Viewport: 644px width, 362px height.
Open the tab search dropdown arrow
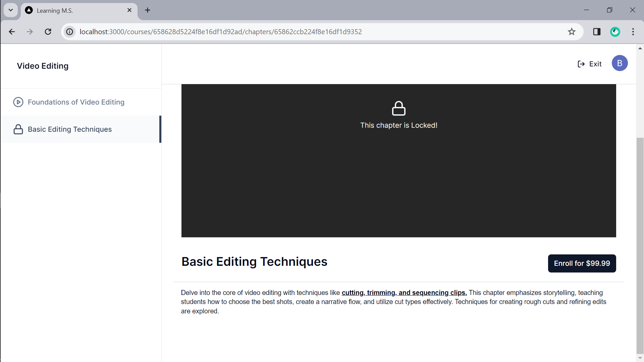click(11, 10)
